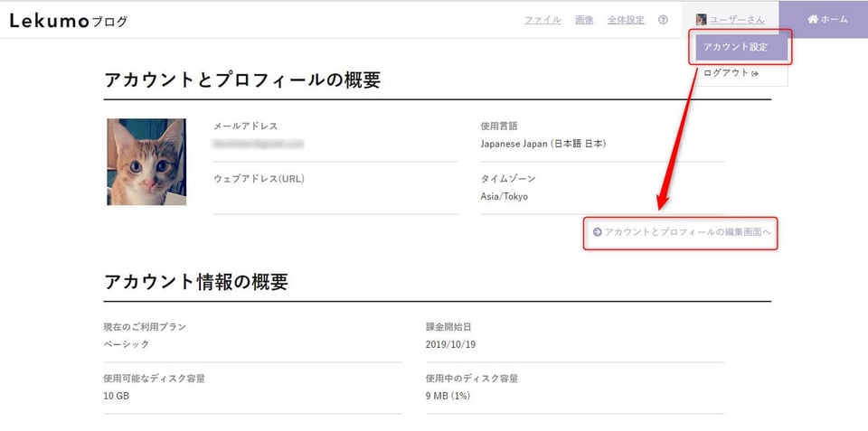Click the circled arrow icon before edit link
Screen dimensions: 868x431
pos(597,232)
